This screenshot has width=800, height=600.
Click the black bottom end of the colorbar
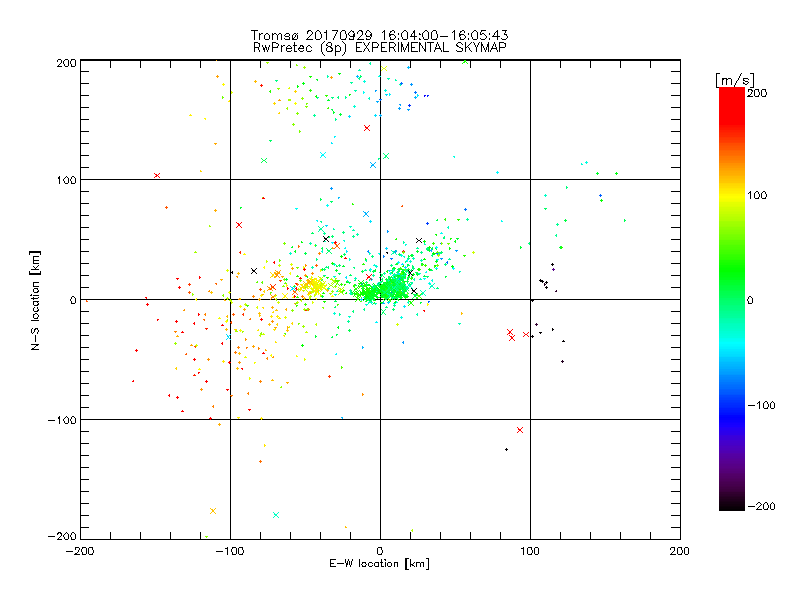pos(732,503)
